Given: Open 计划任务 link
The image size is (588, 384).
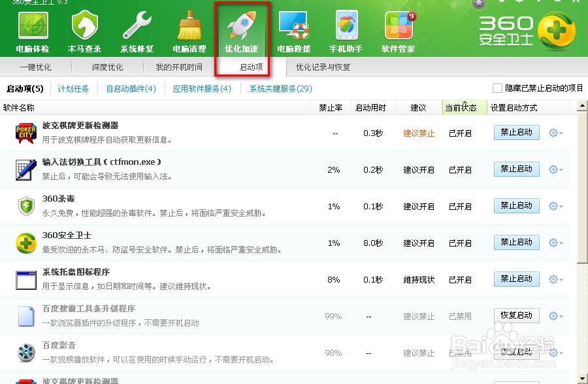Looking at the screenshot, I should 73,89.
